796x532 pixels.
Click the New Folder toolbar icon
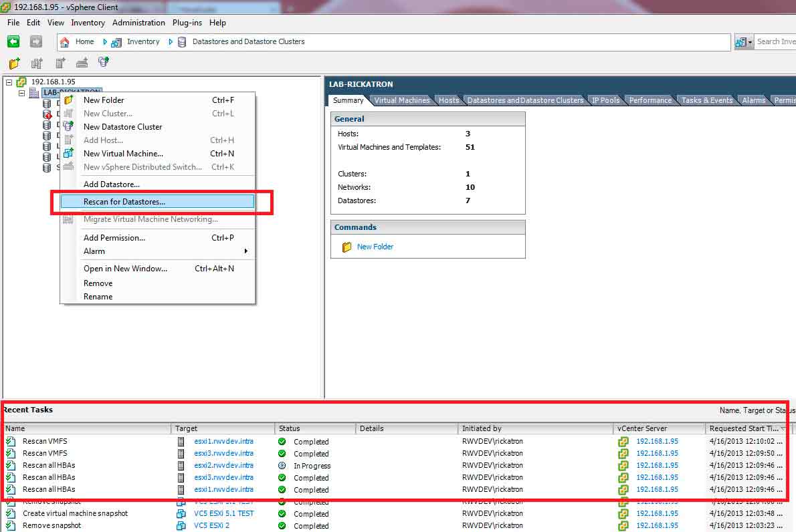tap(14, 63)
